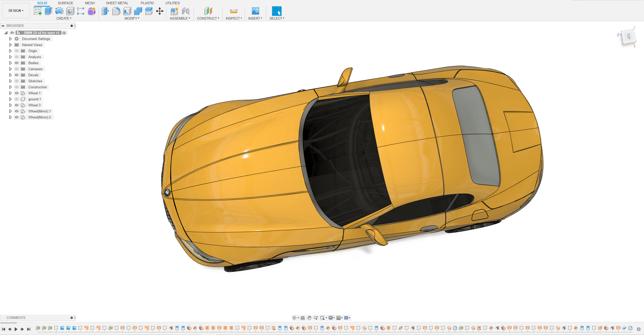Switch to the SURFACE tab
Image resolution: width=644 pixels, height=335 pixels.
65,3
